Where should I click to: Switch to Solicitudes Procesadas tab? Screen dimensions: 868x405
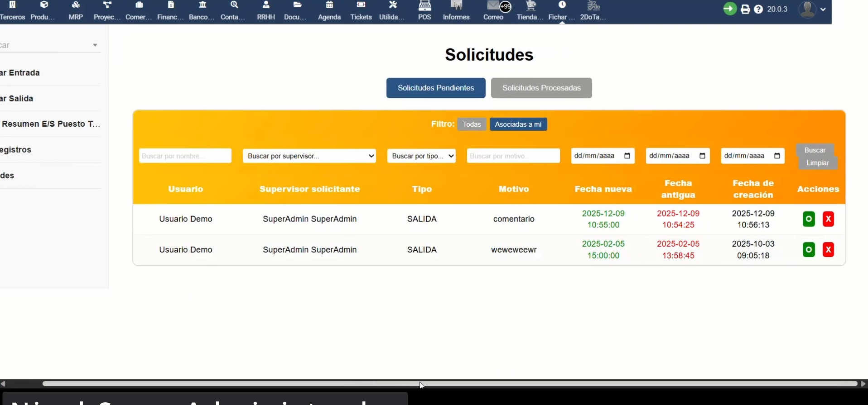(x=541, y=88)
